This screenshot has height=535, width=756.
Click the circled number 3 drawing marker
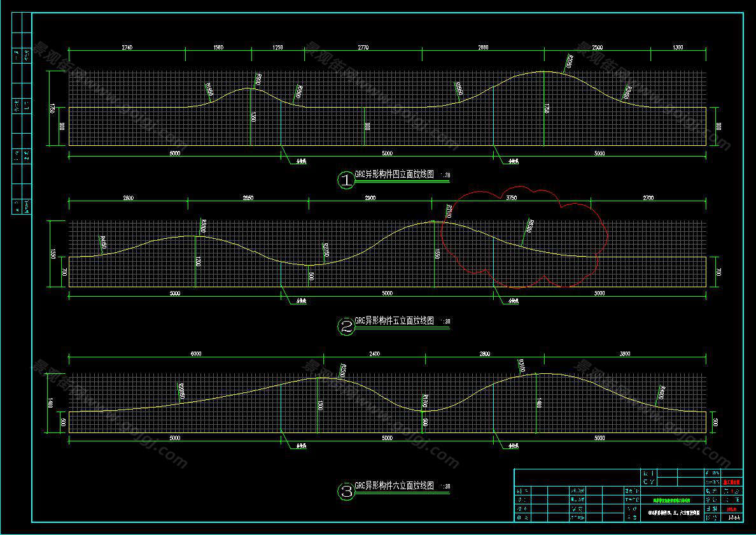346,491
